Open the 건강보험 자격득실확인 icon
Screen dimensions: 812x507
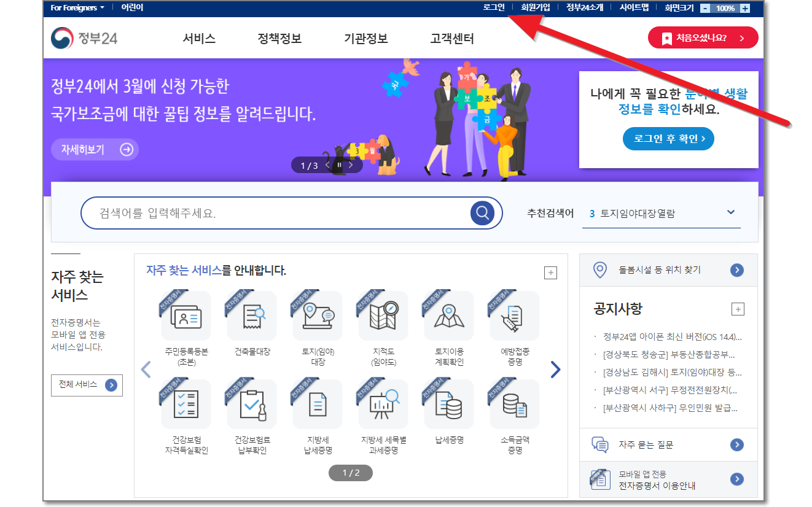[186, 404]
